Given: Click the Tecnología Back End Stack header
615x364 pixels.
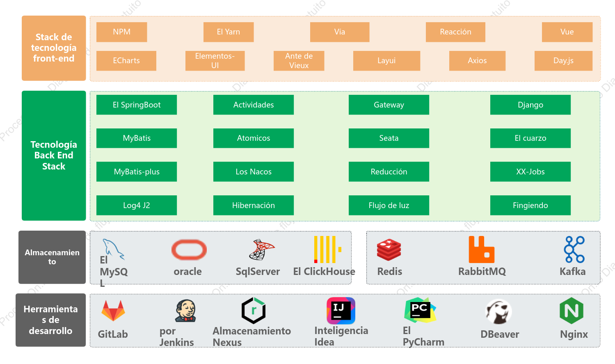Looking at the screenshot, I should pyautogui.click(x=54, y=156).
